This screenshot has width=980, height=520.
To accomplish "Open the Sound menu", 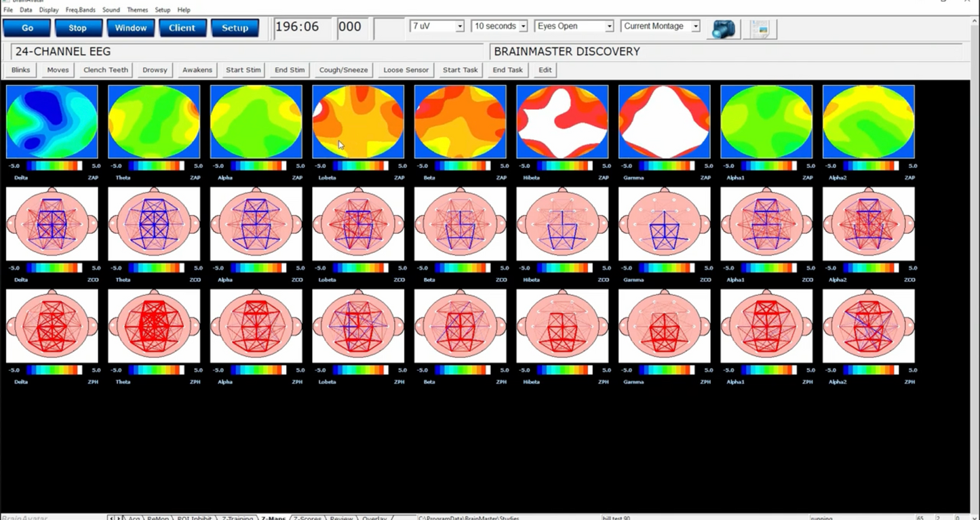I will coord(111,10).
